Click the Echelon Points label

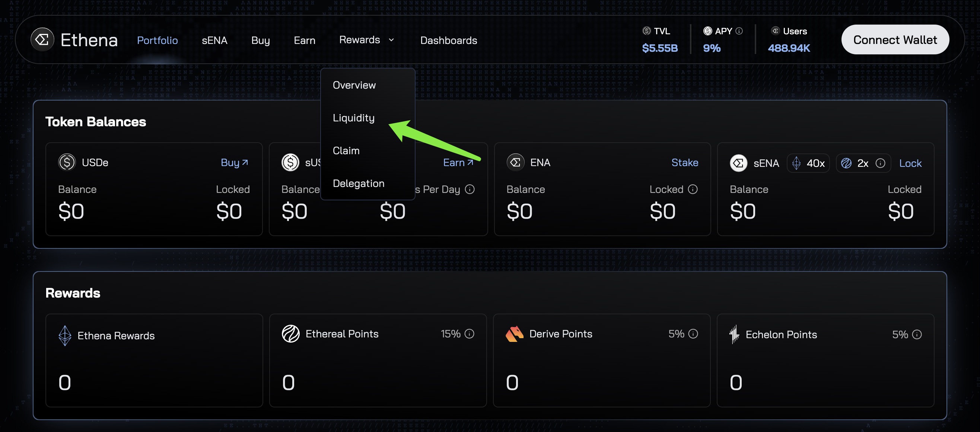[781, 334]
